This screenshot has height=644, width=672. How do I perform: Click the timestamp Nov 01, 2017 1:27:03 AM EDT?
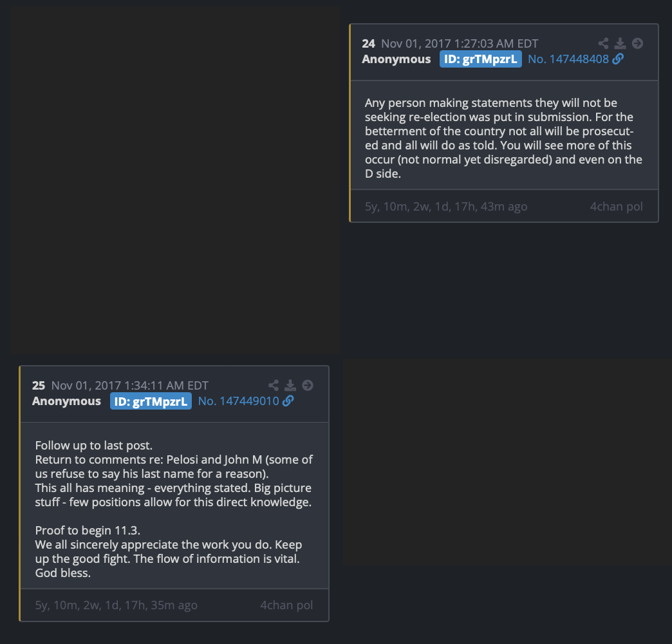click(x=460, y=44)
